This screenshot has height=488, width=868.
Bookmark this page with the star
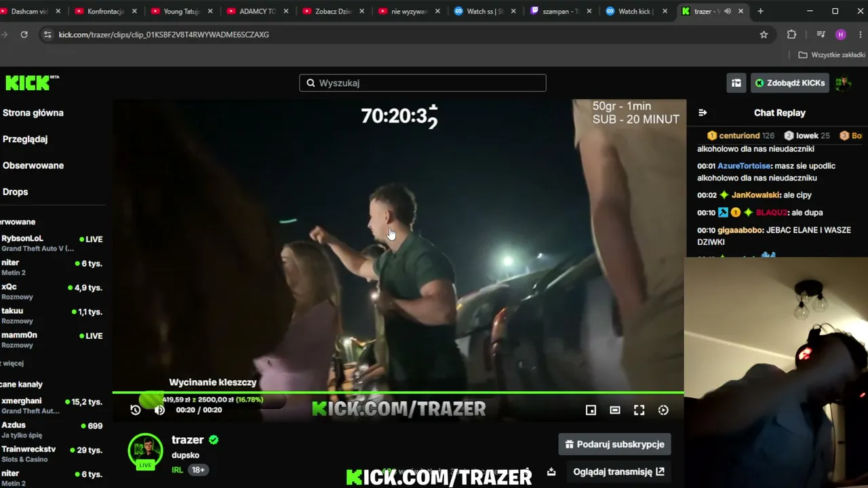click(x=764, y=35)
